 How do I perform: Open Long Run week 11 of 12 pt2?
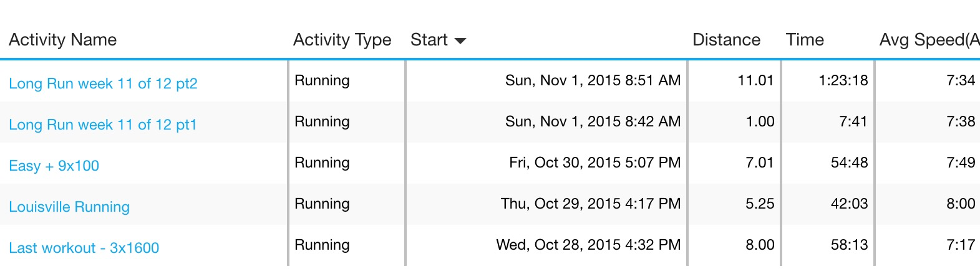coord(103,83)
